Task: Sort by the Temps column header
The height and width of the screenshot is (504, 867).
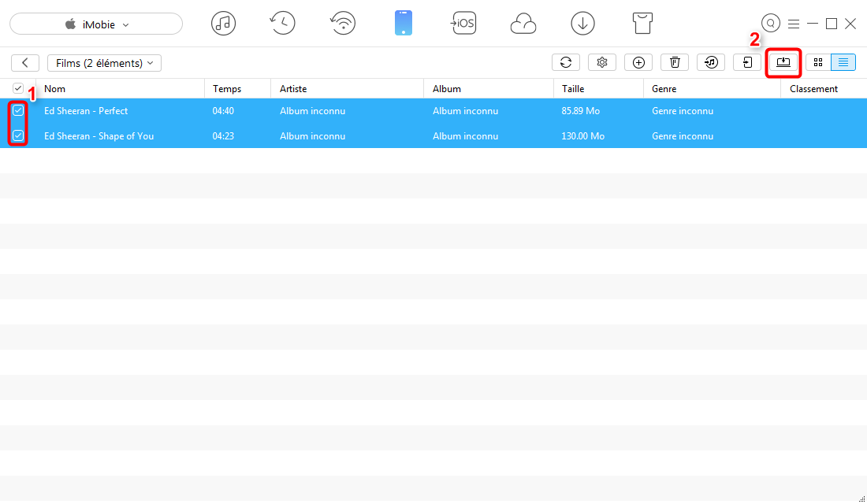Action: point(227,88)
